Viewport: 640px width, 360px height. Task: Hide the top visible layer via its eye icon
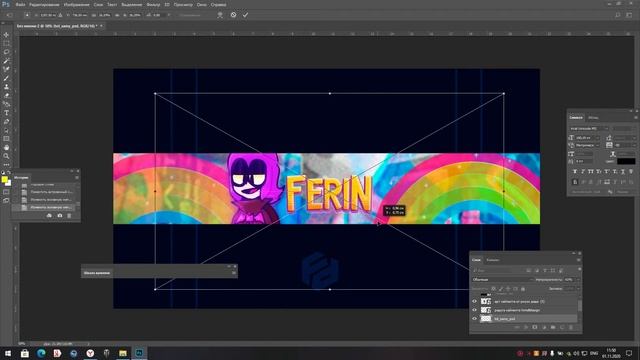pyautogui.click(x=474, y=301)
